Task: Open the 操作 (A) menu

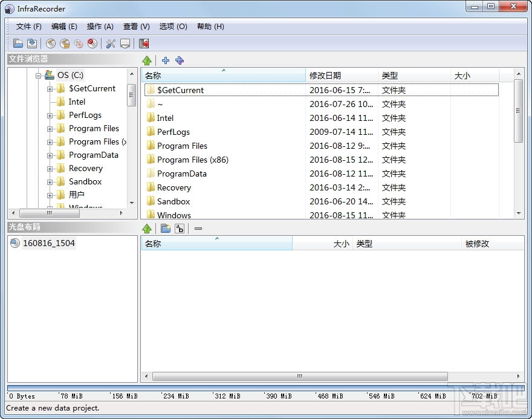Action: [x=100, y=27]
